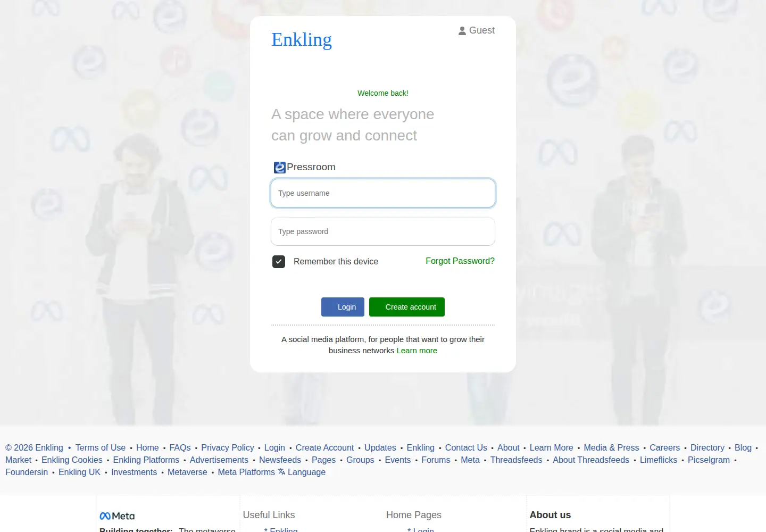Viewport: 766px width, 532px height.
Task: Open Metaverse footer link
Action: coord(187,472)
